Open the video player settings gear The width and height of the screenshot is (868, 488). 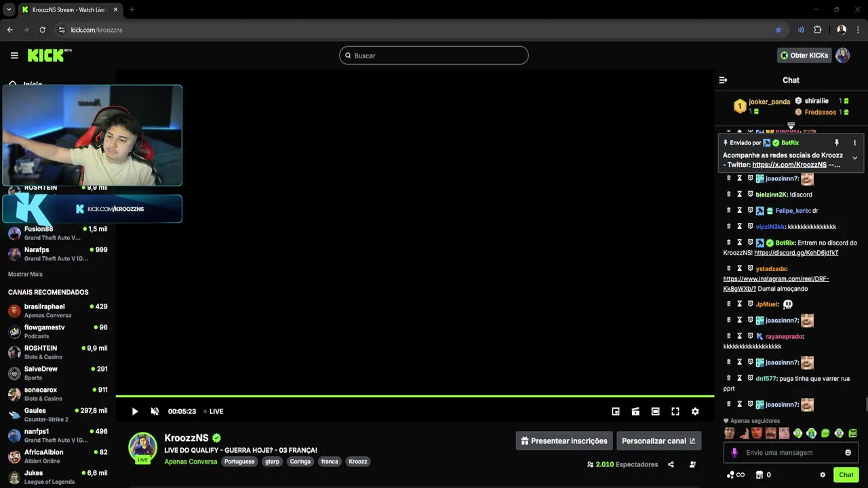[695, 411]
